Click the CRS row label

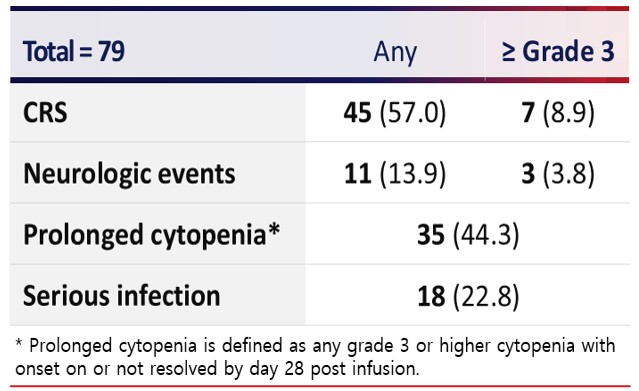pyautogui.click(x=45, y=113)
